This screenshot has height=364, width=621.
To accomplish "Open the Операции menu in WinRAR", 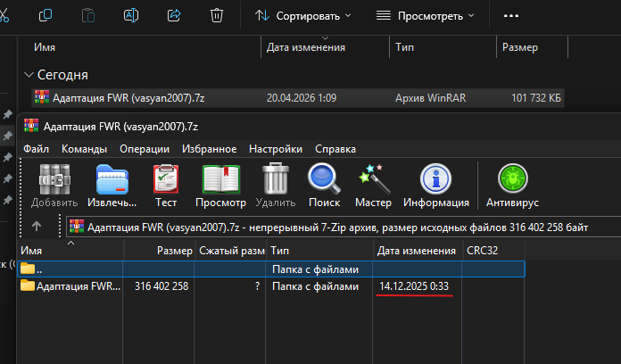I will [x=145, y=149].
